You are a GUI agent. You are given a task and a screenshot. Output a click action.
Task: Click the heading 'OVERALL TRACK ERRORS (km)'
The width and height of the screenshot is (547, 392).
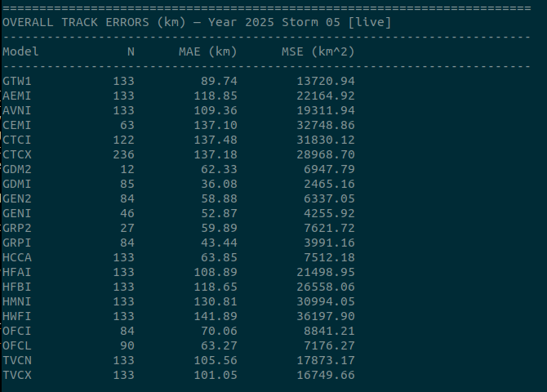(94, 22)
